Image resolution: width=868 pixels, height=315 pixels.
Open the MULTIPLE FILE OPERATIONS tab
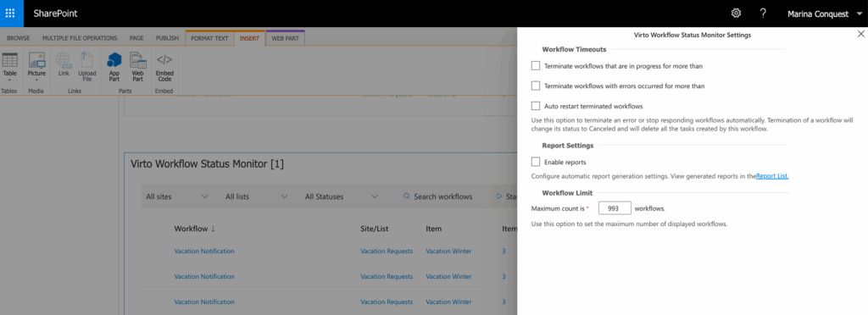point(80,38)
